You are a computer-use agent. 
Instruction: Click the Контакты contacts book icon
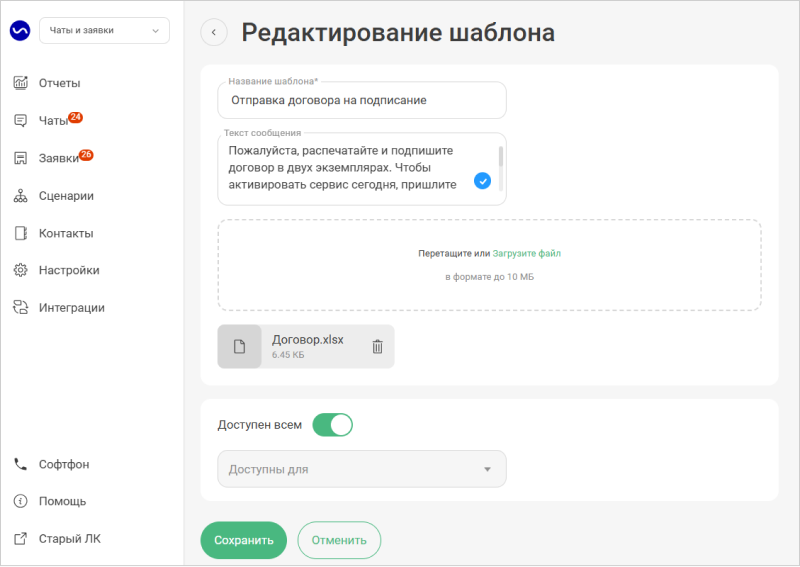click(x=20, y=233)
